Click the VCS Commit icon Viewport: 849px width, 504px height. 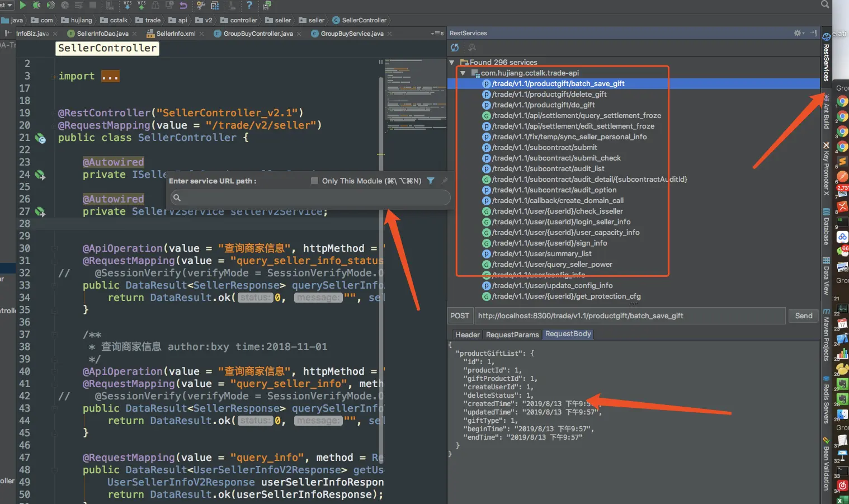(141, 5)
